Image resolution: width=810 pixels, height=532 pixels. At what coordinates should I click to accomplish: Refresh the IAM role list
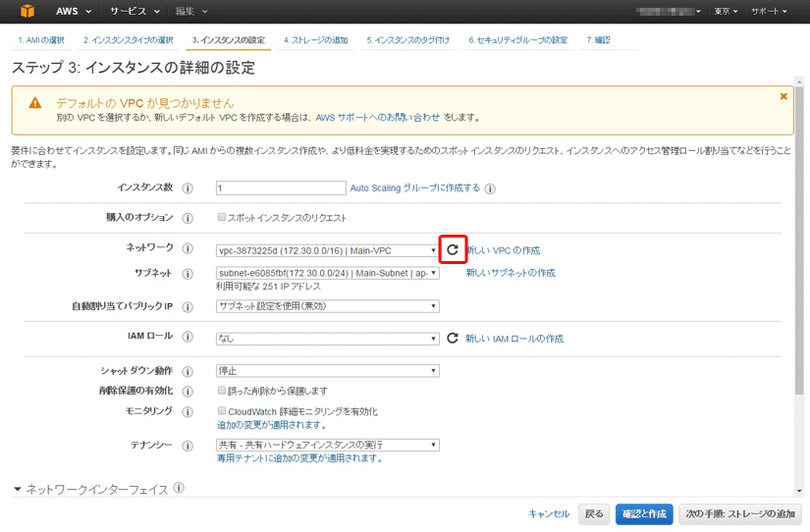453,339
